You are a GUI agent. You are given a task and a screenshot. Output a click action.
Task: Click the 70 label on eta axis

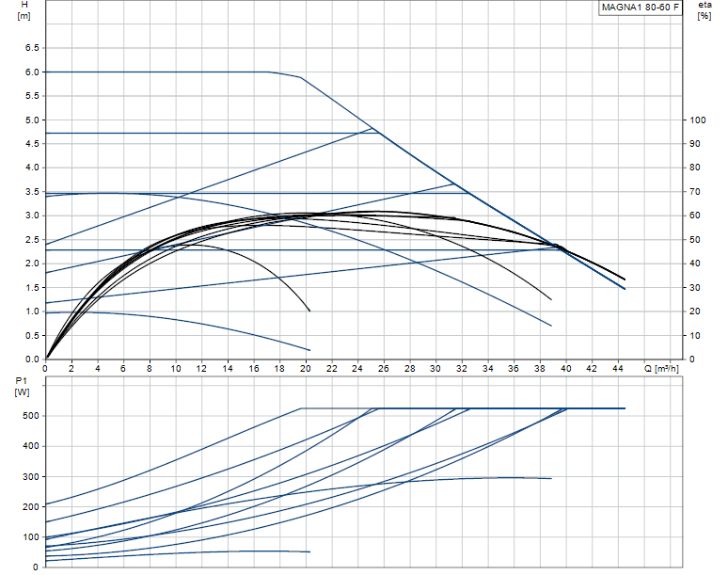694,191
